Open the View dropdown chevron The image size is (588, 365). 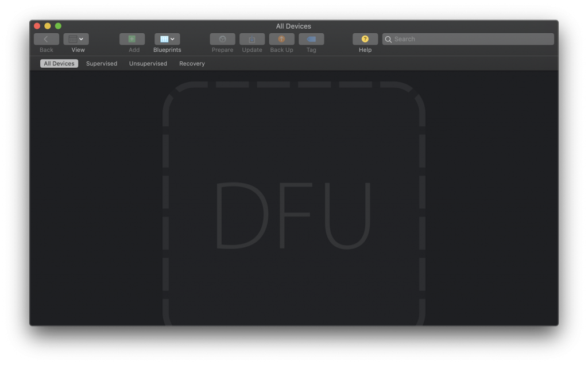coord(81,38)
